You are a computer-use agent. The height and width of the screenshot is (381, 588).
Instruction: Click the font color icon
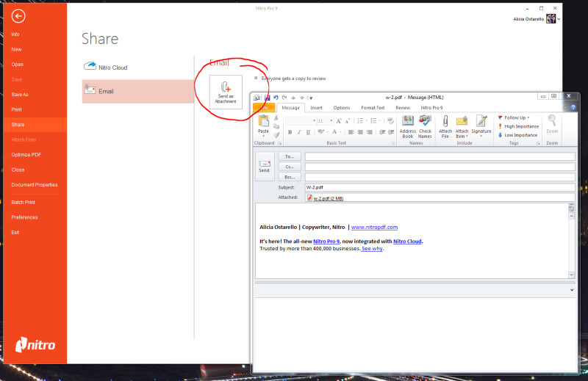tap(334, 132)
